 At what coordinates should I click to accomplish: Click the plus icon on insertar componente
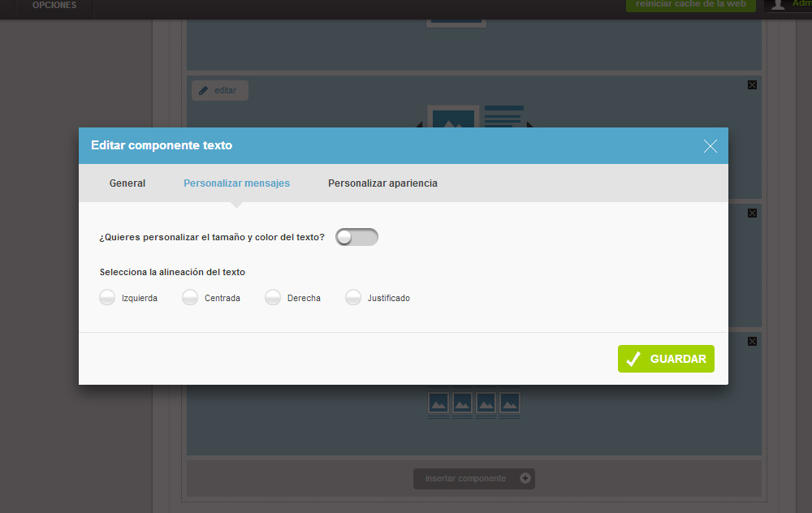[x=525, y=478]
